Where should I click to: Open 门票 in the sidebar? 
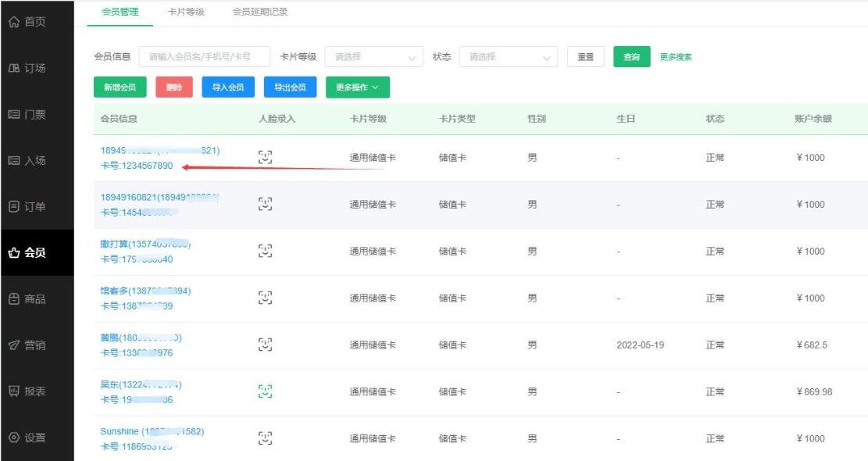point(27,115)
